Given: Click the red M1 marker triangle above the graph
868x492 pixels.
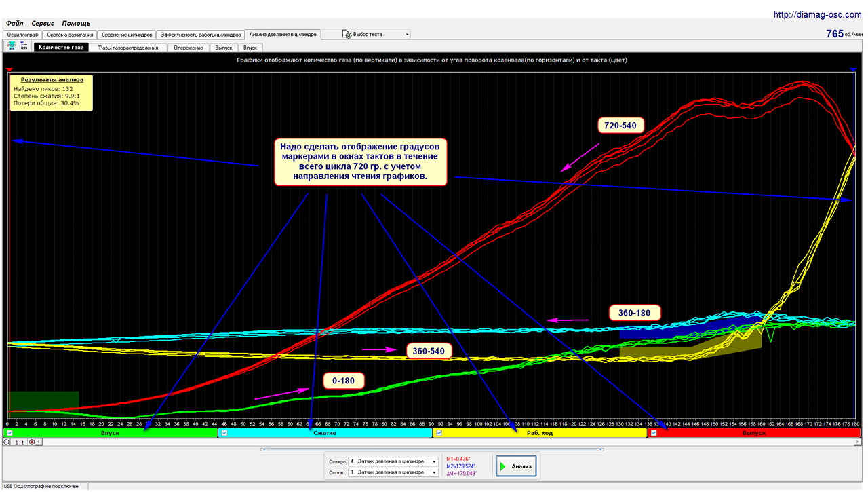Looking at the screenshot, I should pos(9,69).
